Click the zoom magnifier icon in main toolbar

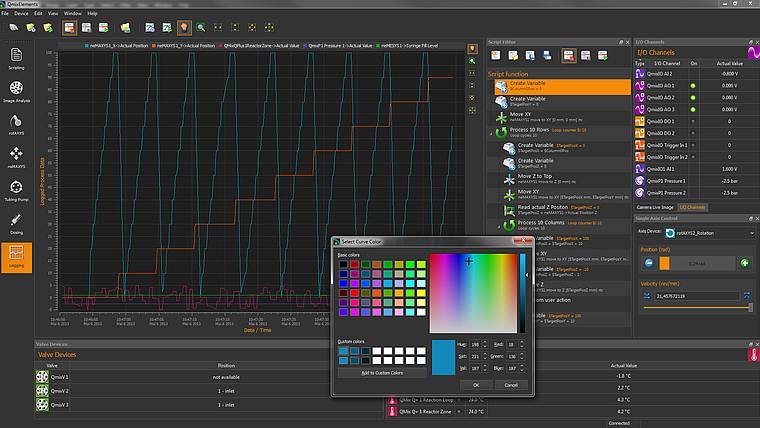click(201, 28)
